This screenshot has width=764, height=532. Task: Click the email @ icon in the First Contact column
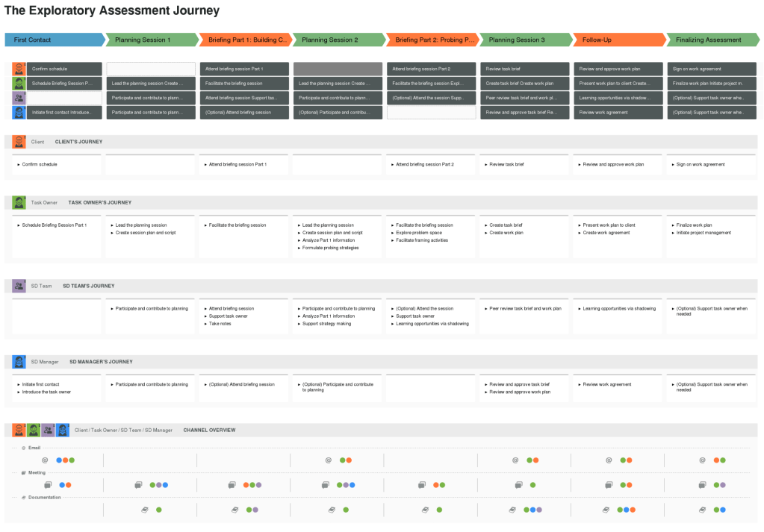click(x=45, y=460)
